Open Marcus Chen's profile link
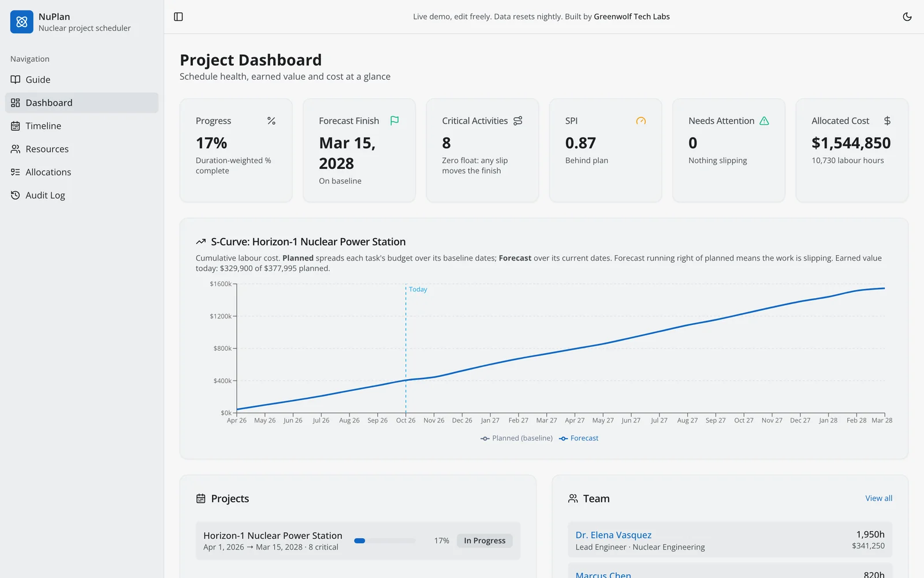This screenshot has width=924, height=578. tap(603, 575)
